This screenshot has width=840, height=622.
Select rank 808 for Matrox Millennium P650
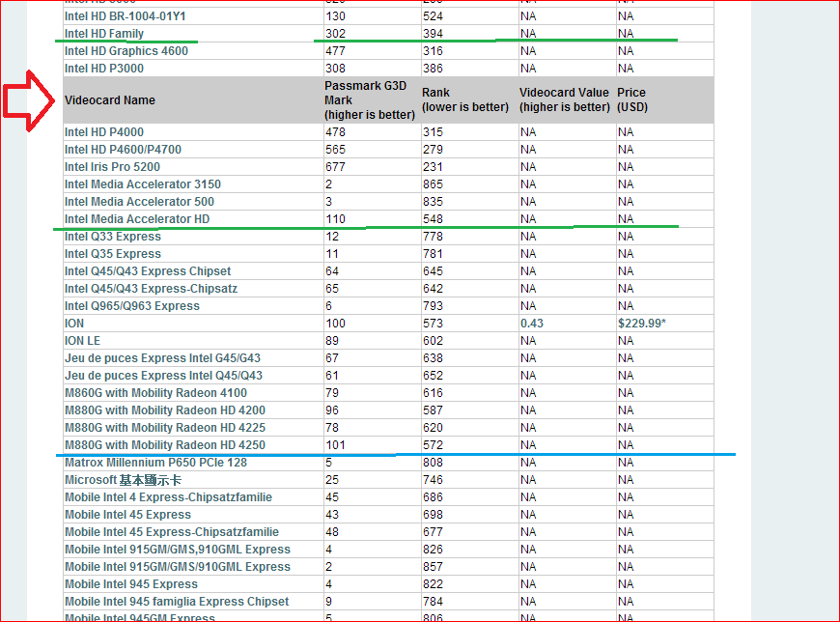pos(433,463)
